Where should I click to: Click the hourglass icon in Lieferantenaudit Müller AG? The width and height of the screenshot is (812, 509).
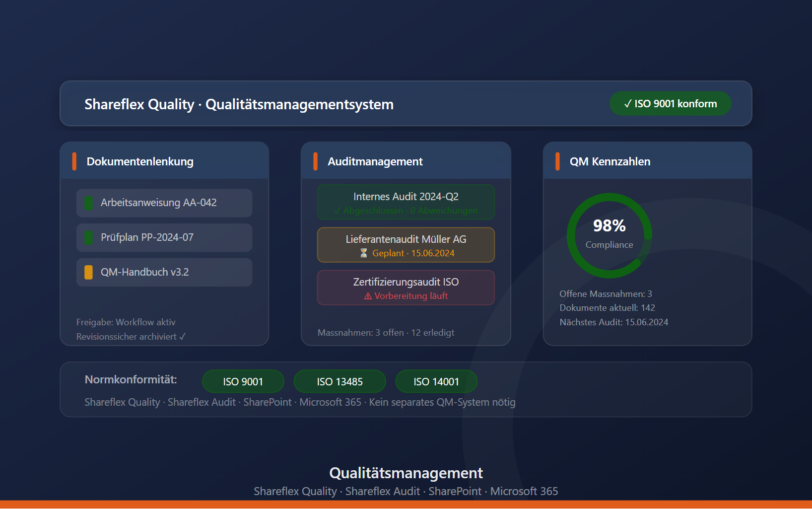click(364, 253)
